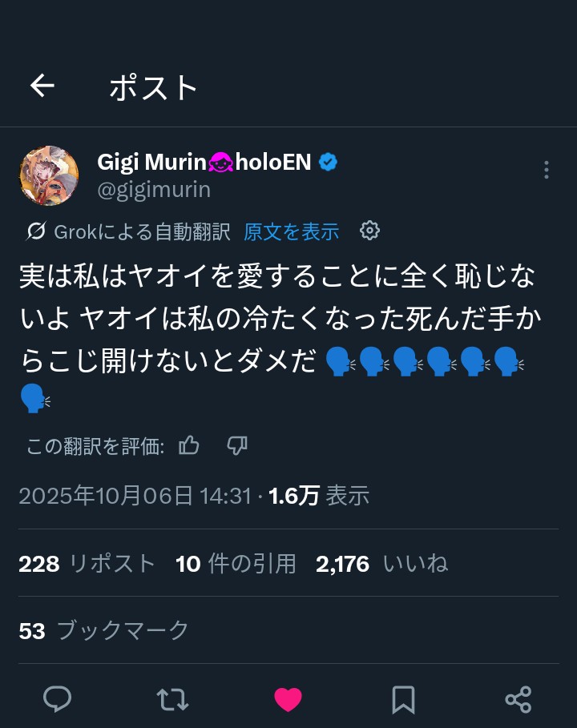Image resolution: width=577 pixels, height=728 pixels.
Task: Tap the back arrow icon
Action: (42, 86)
